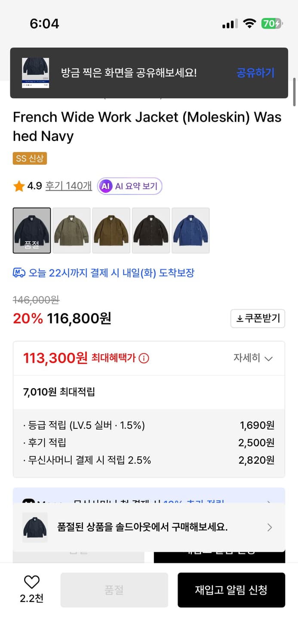Click the brown jacket thumbnail
Screen dimensions: 298x644
111,230
